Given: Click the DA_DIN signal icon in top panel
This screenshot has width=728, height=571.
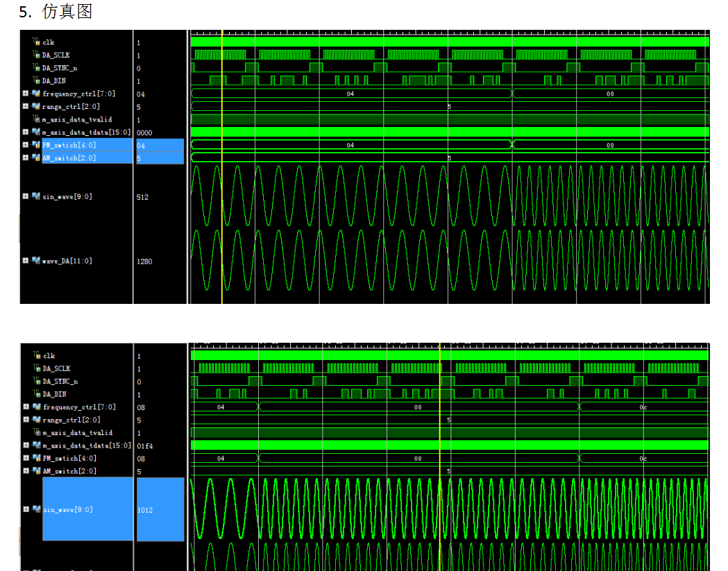Looking at the screenshot, I should [37, 80].
